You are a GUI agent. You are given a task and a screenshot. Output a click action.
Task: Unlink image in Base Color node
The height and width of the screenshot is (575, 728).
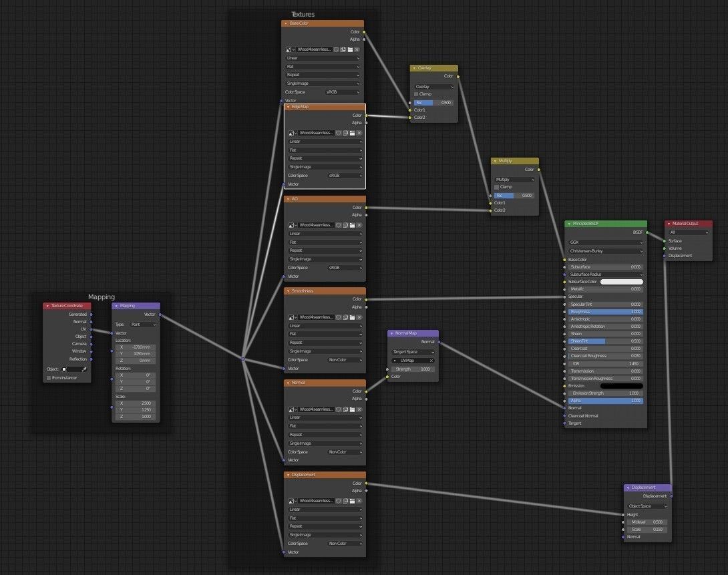coord(357,49)
